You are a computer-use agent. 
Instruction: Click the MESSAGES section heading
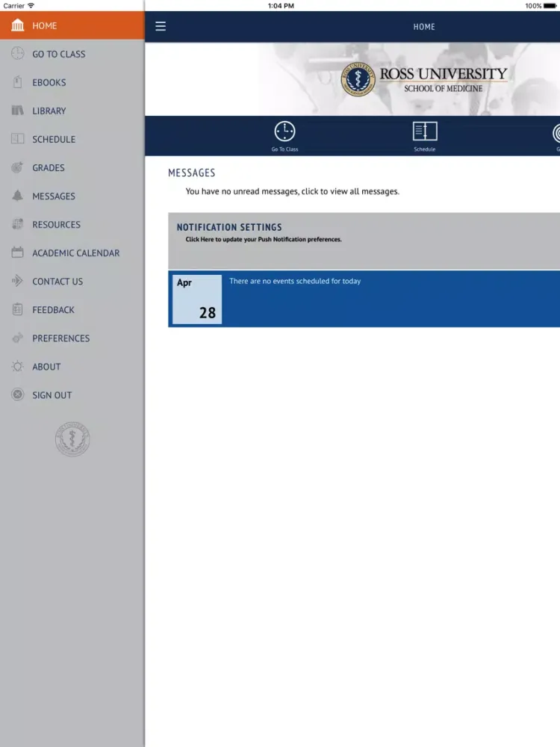(x=191, y=173)
